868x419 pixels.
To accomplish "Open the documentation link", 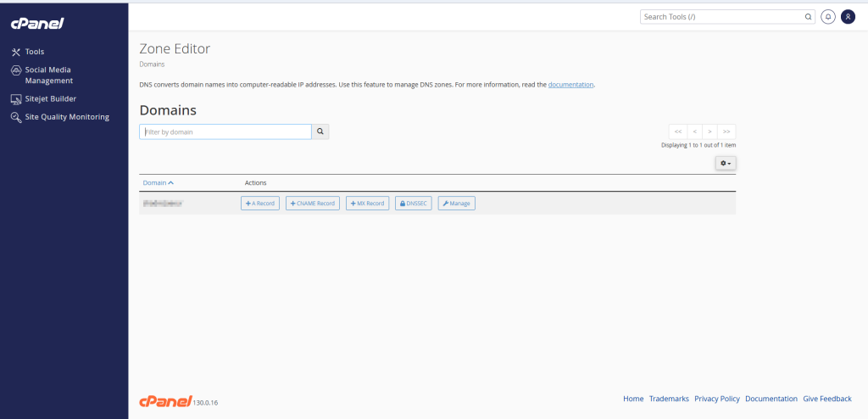I will pos(570,85).
